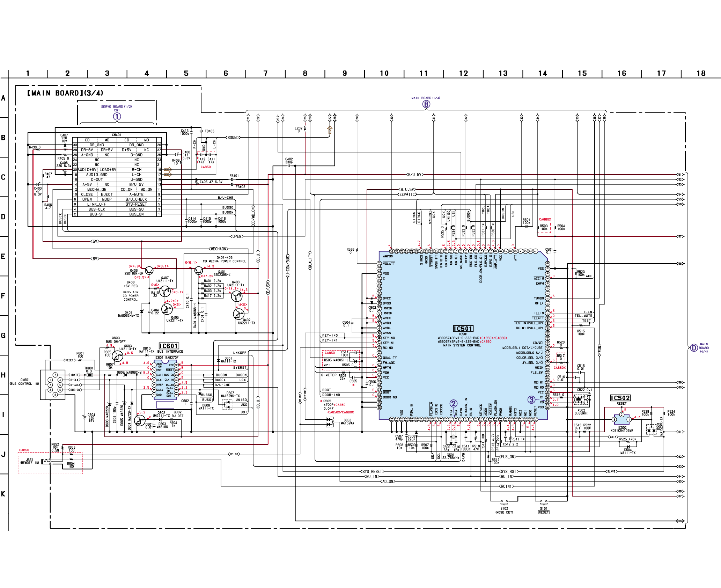Image resolution: width=721 pixels, height=588 pixels.
Task: Click the IC501 label box
Action: click(x=463, y=329)
